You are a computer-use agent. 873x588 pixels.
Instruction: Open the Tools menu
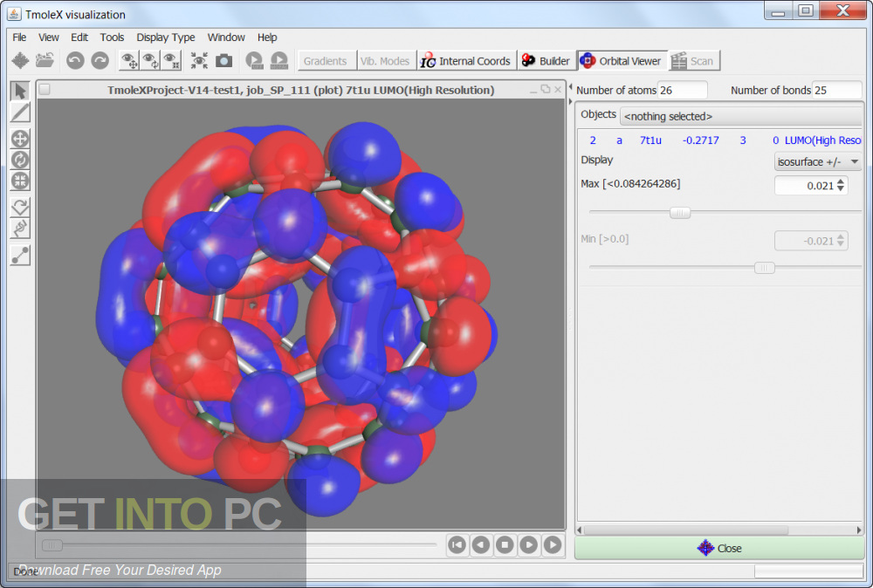[112, 38]
